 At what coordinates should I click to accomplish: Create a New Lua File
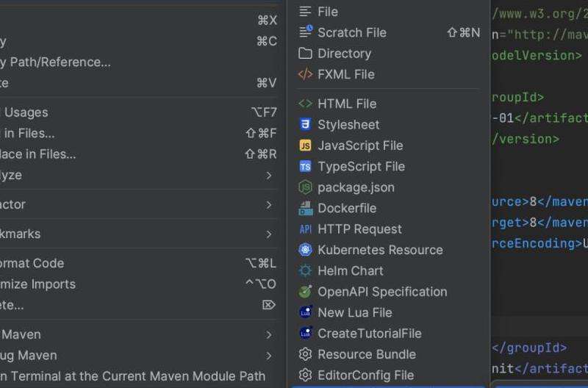(354, 312)
